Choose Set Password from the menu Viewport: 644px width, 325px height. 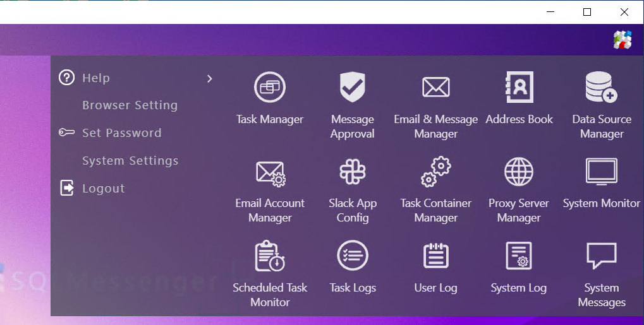[121, 133]
